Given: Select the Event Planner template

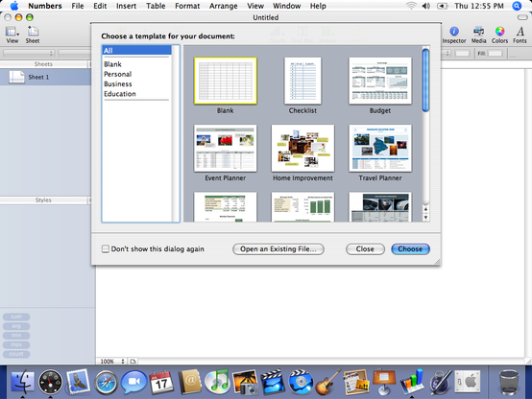Looking at the screenshot, I should click(x=226, y=148).
